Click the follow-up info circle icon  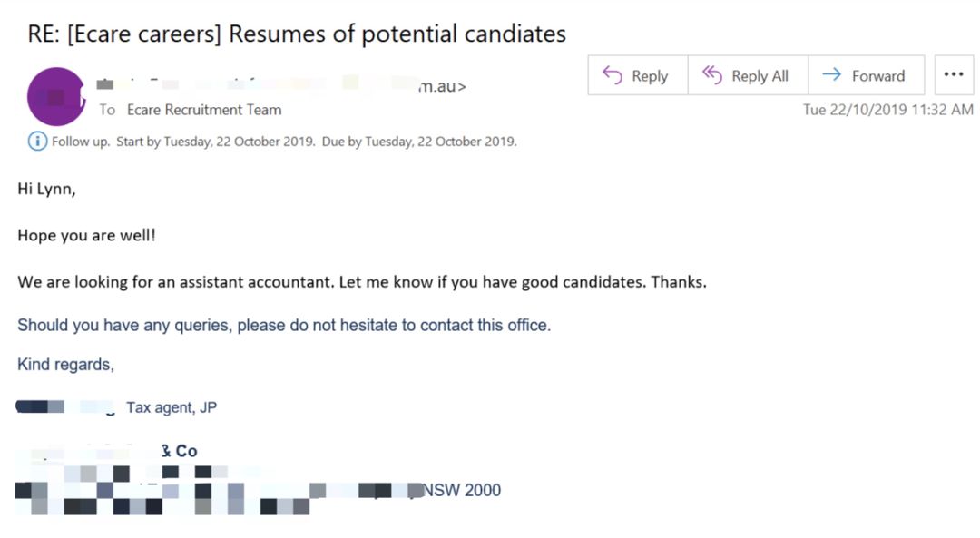pyautogui.click(x=37, y=142)
